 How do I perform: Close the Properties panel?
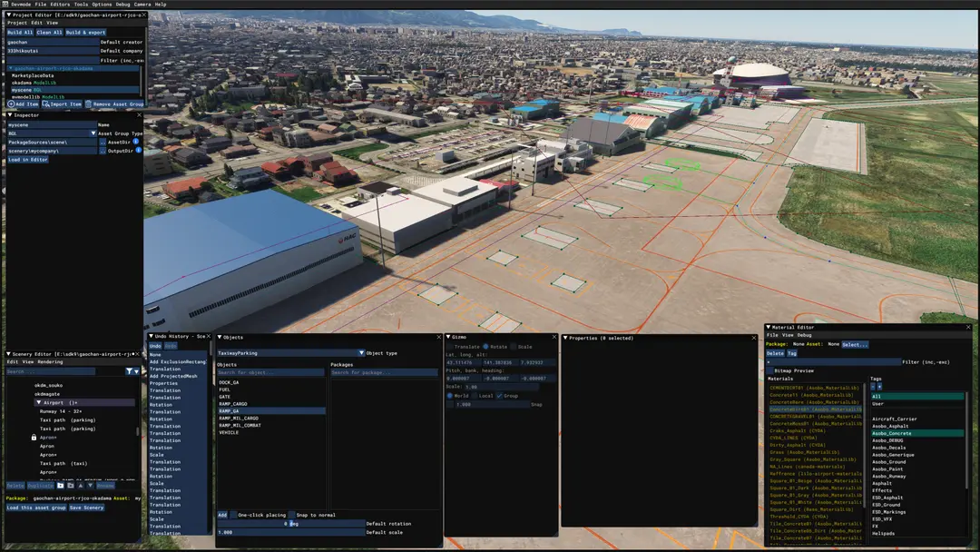coord(754,338)
